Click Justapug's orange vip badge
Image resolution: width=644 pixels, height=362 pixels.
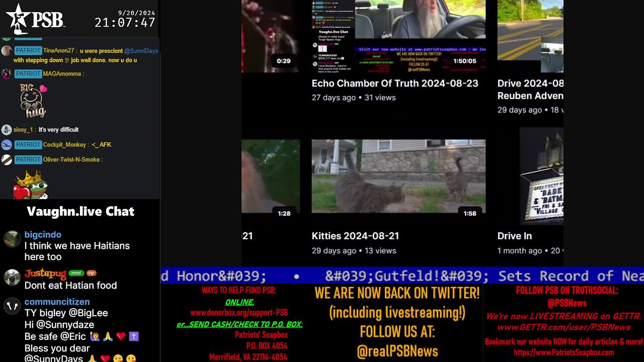tap(91, 273)
